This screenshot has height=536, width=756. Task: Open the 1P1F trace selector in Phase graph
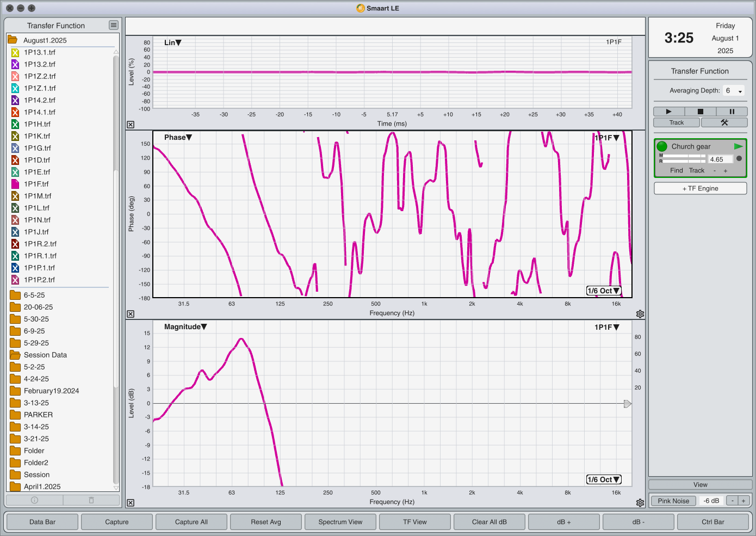607,138
